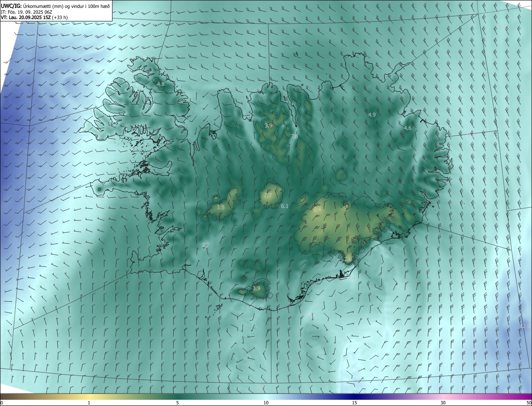The height and width of the screenshot is (406, 532).
Task: Click the 3.5 value on the elongated glacier
Action: pos(221,207)
